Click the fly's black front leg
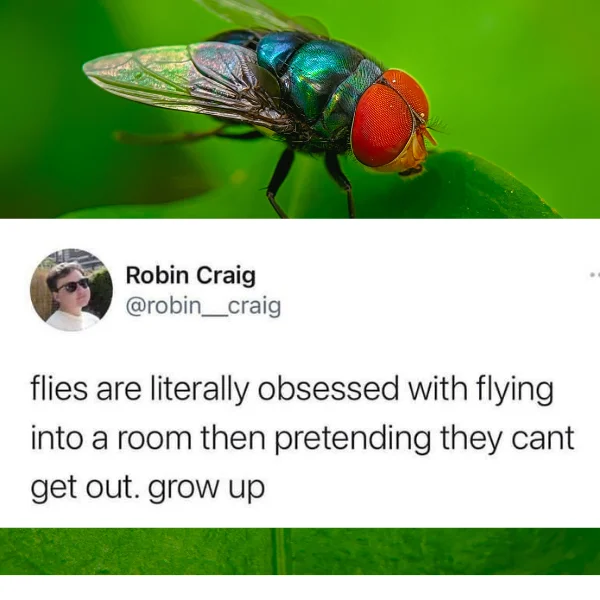This screenshot has height=600, width=600. (x=341, y=184)
